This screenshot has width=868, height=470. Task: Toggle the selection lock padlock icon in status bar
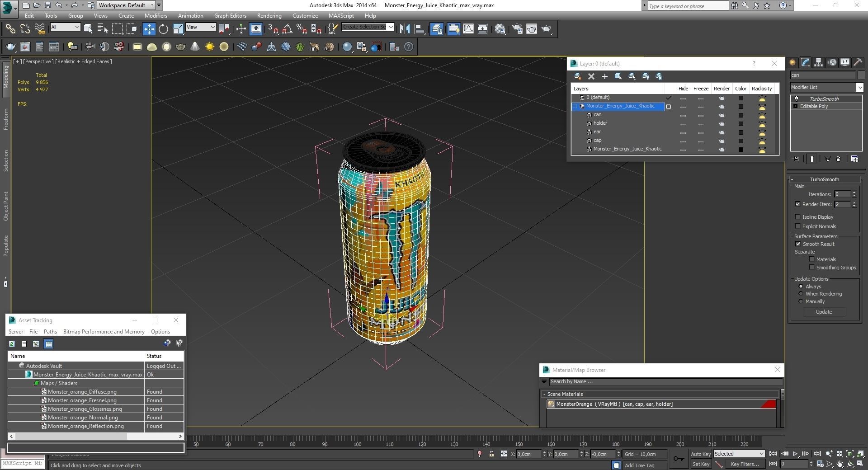coord(491,454)
